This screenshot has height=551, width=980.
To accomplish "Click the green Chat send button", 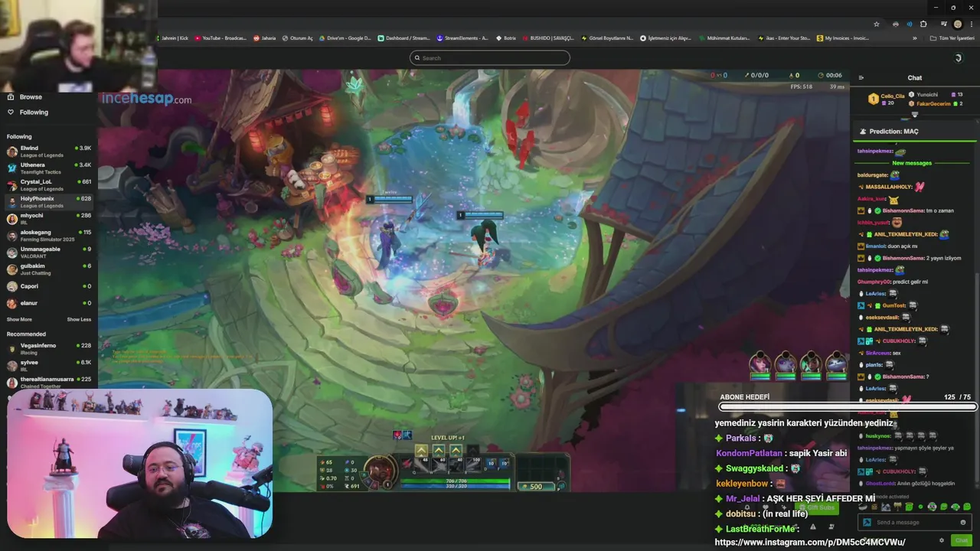I will 962,540.
